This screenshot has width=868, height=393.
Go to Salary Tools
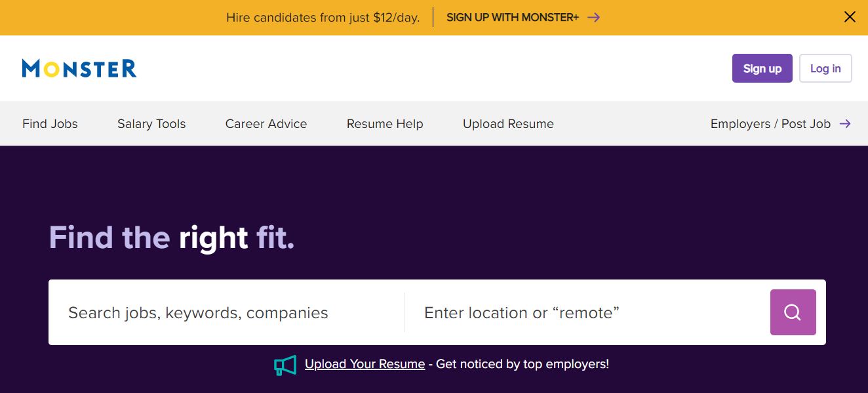pyautogui.click(x=151, y=123)
